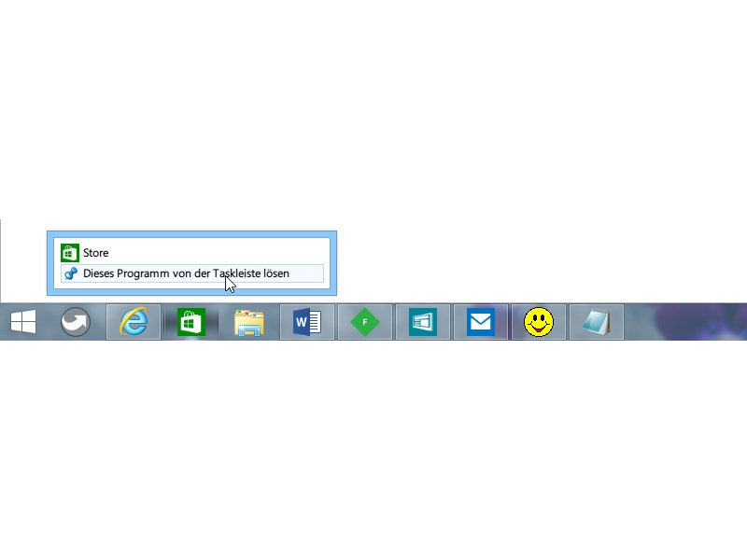Screen dimensions: 747x560
Task: Choose 'Dieses Programm von der Taskleiste lösen'
Action: [x=192, y=273]
